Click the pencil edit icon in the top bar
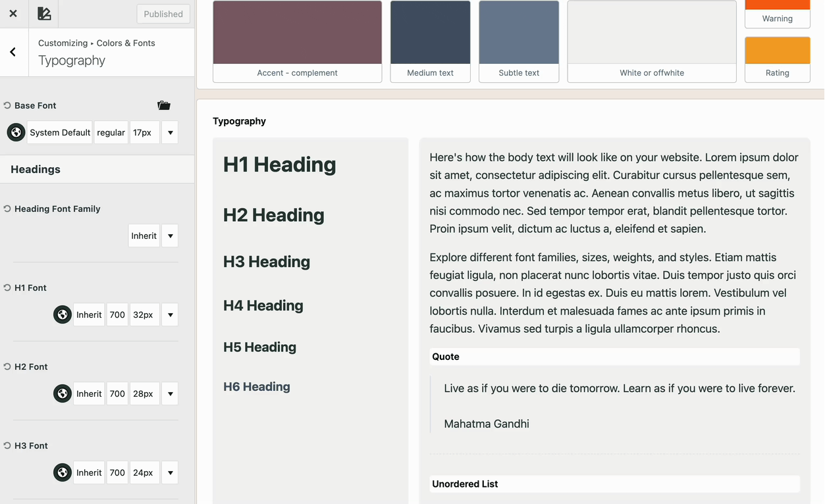The image size is (825, 504). pos(43,13)
